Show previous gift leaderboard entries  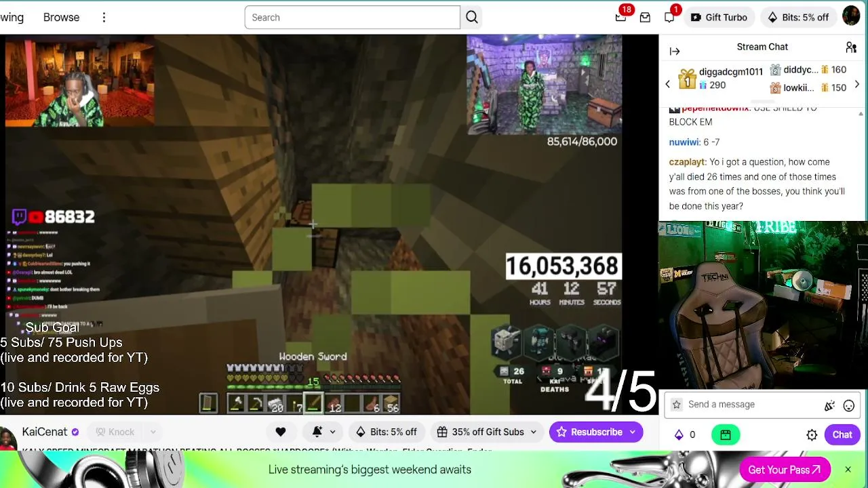point(667,84)
